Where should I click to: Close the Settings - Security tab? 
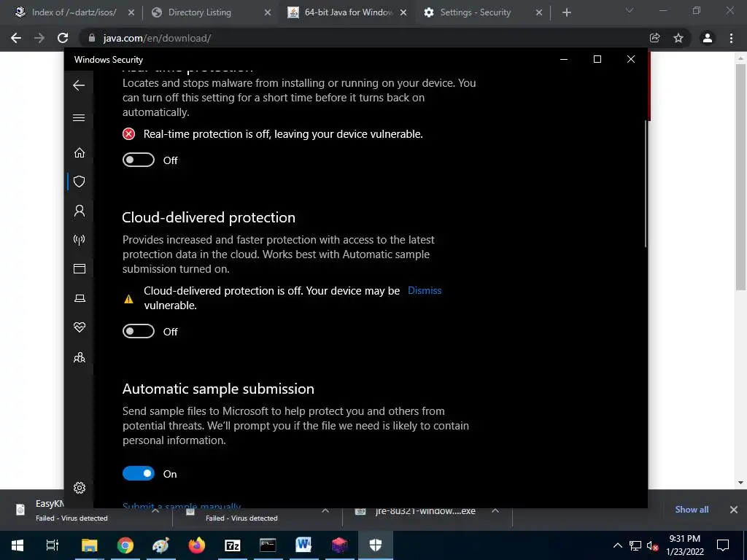click(x=539, y=13)
